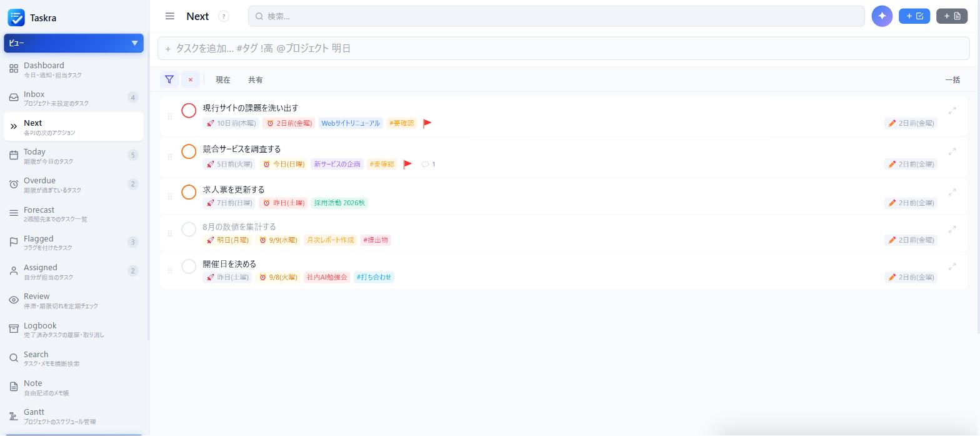Clear the filter with red x
Screen dimensions: 980x436
(x=191, y=79)
